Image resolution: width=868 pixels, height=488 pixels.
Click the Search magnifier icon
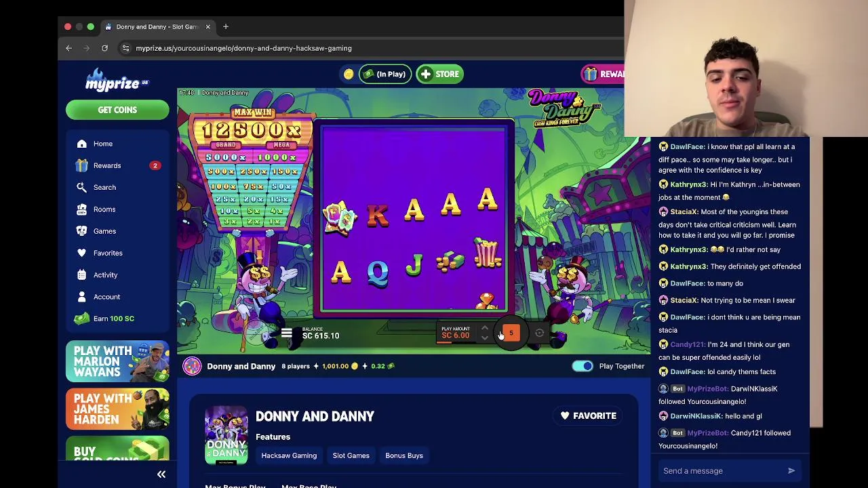[81, 187]
